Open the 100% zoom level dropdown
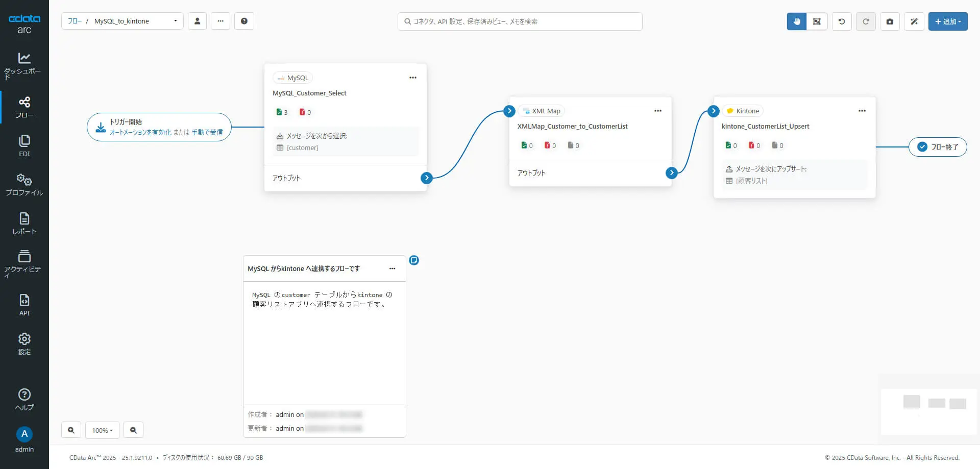980x469 pixels. click(102, 430)
